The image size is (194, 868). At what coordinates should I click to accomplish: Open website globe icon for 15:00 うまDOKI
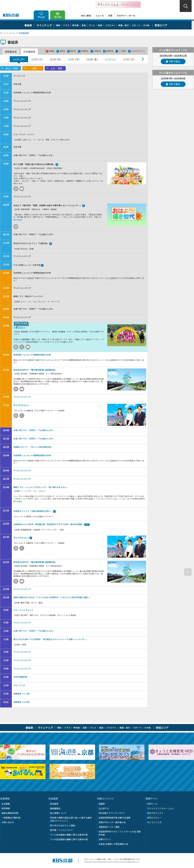[16, 347]
